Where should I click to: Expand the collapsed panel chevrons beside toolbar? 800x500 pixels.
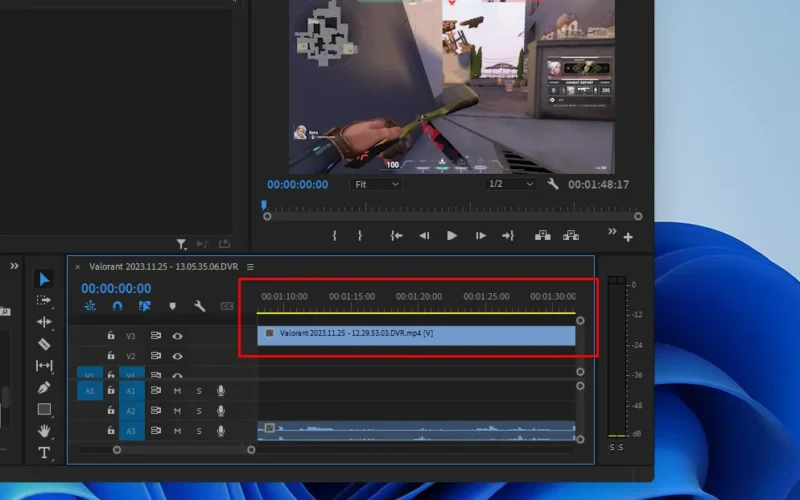pos(14,266)
